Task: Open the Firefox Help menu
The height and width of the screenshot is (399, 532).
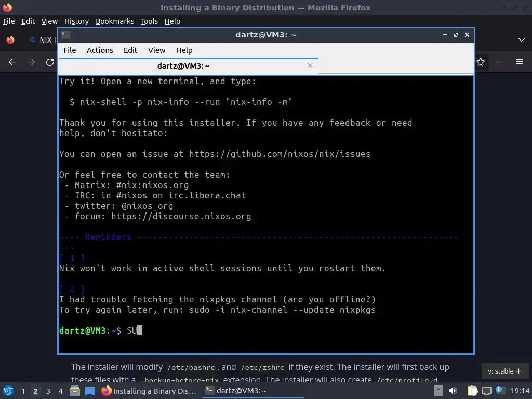Action: pyautogui.click(x=172, y=21)
